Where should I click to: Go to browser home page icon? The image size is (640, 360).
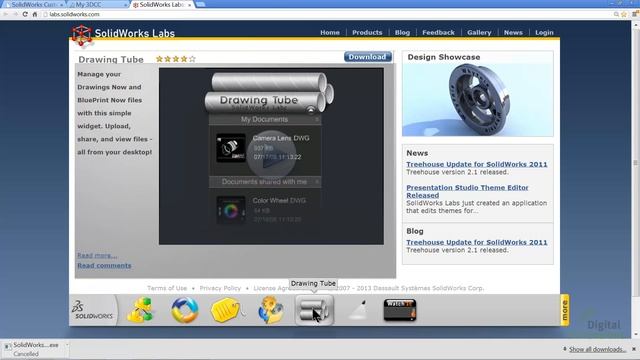pyautogui.click(x=35, y=14)
